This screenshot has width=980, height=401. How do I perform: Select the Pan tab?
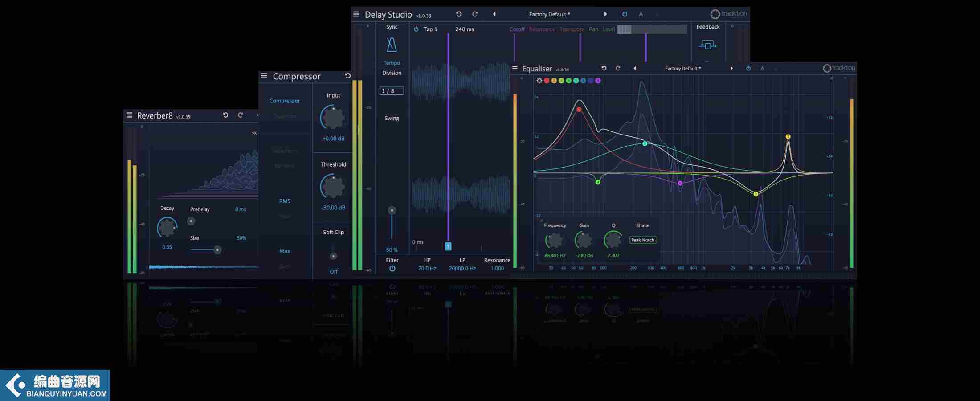pos(593,29)
